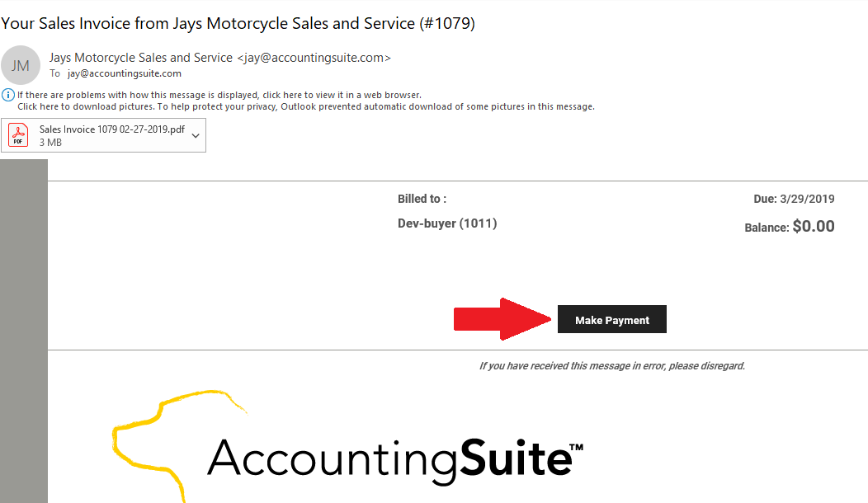Open Sales Invoice 1079 02-27-2019.pdf attachment name
This screenshot has width=868, height=503.
[x=111, y=129]
